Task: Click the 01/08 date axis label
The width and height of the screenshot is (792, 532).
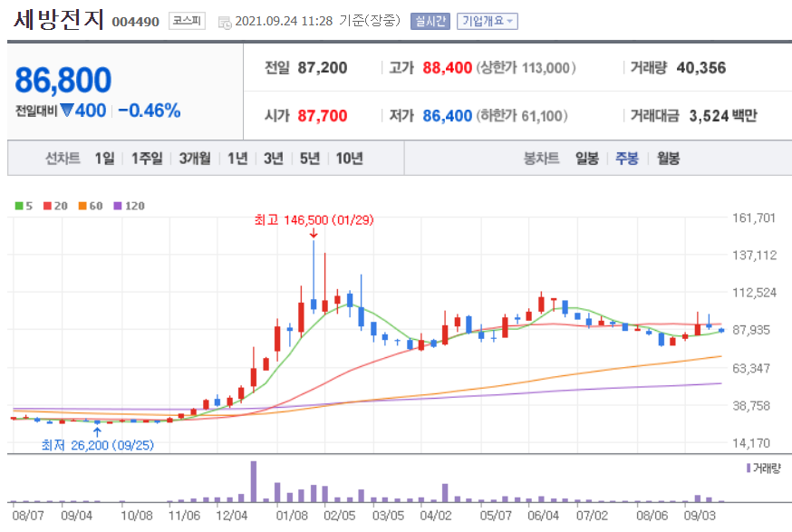Action: click(x=292, y=516)
